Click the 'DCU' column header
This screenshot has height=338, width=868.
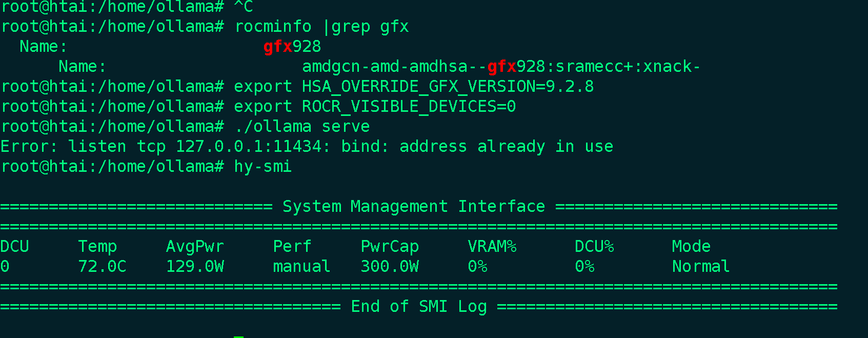pyautogui.click(x=14, y=247)
